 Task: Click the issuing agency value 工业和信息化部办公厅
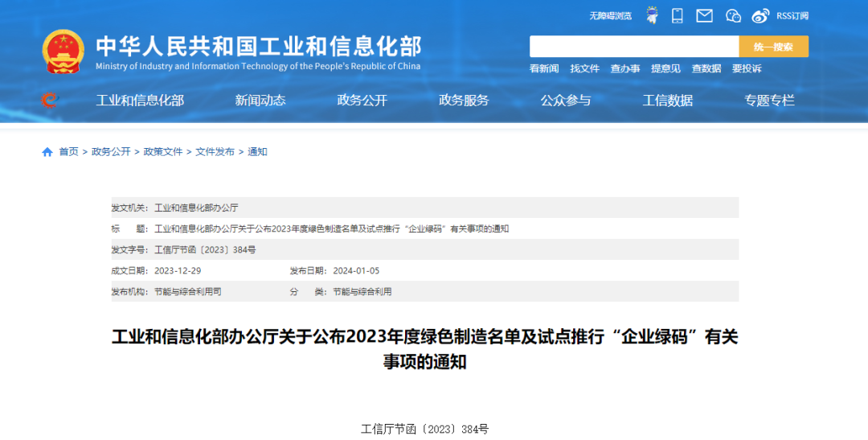(196, 208)
